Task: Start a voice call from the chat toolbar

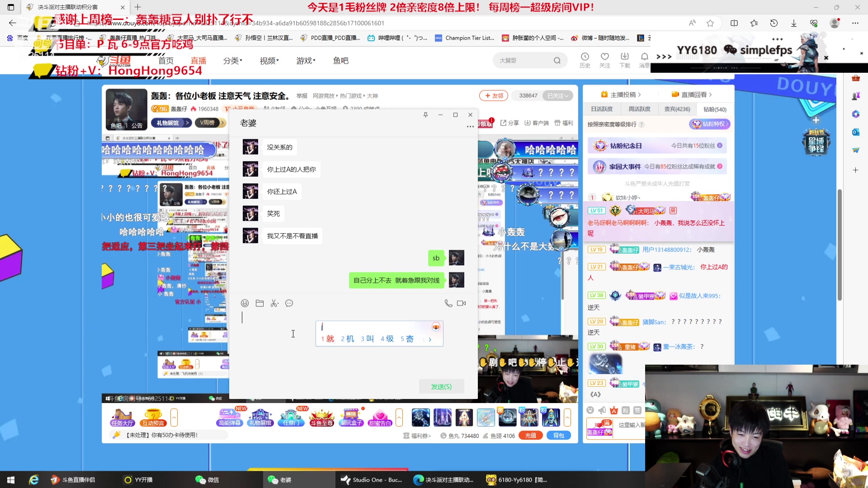Action: click(448, 303)
